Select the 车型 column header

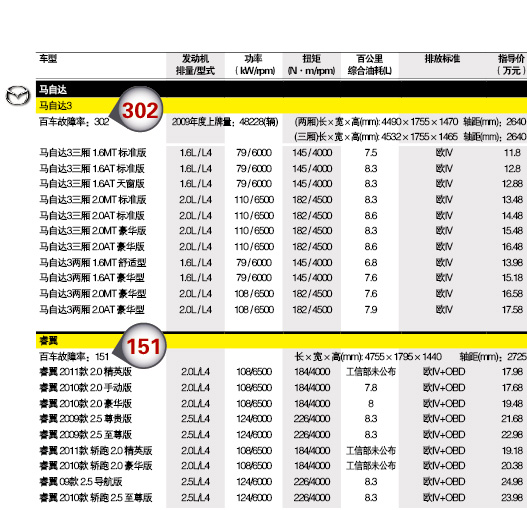click(48, 59)
